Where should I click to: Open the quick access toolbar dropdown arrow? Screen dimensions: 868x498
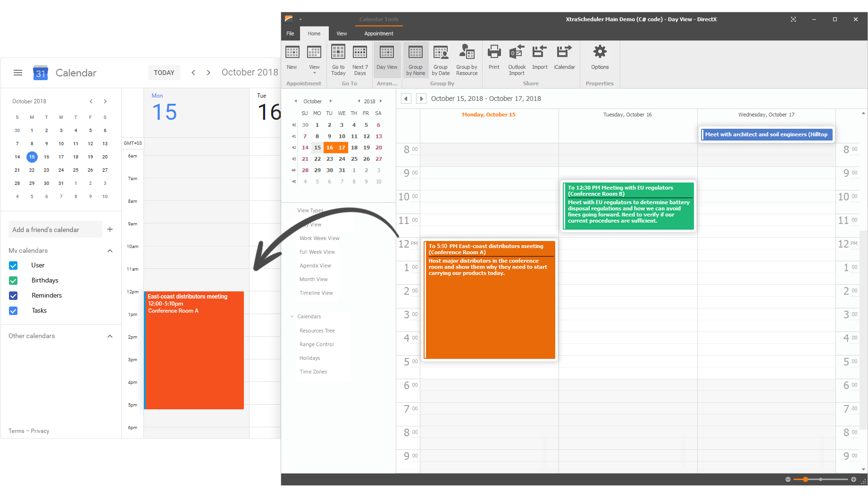coord(300,20)
